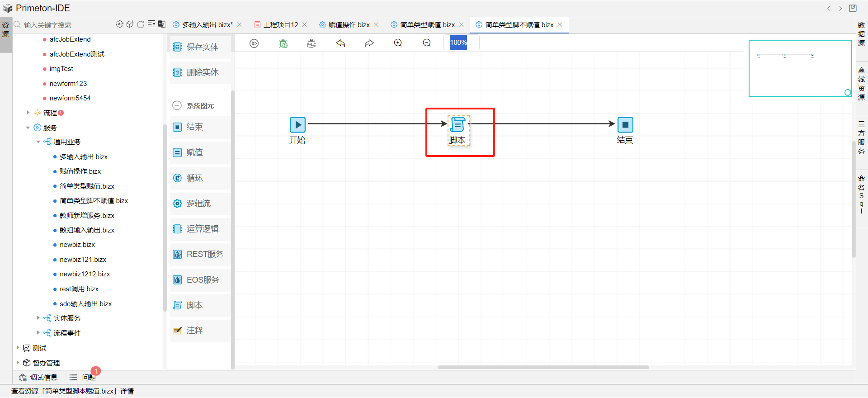868x398 pixels.
Task: Click the AI assistant icon in resource panel
Action: tap(120, 24)
